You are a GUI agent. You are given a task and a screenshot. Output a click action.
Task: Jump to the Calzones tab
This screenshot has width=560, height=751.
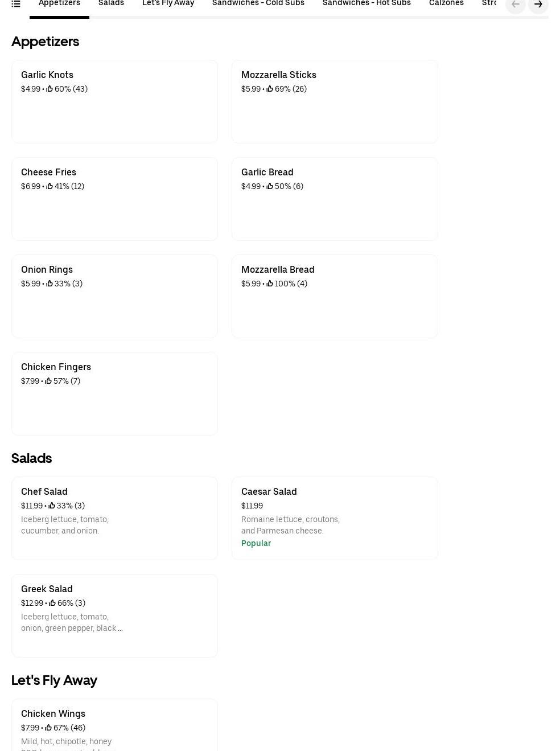click(446, 3)
